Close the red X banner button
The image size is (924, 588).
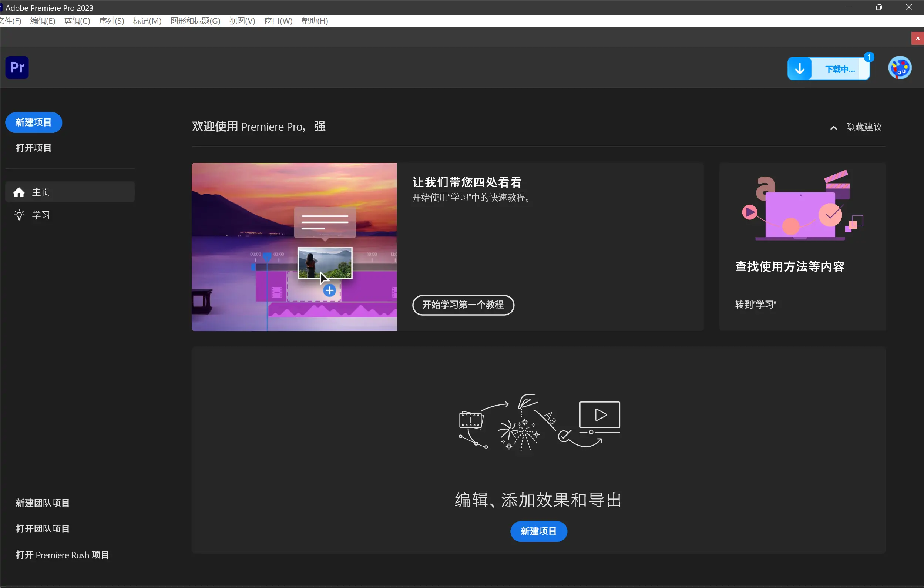point(917,38)
